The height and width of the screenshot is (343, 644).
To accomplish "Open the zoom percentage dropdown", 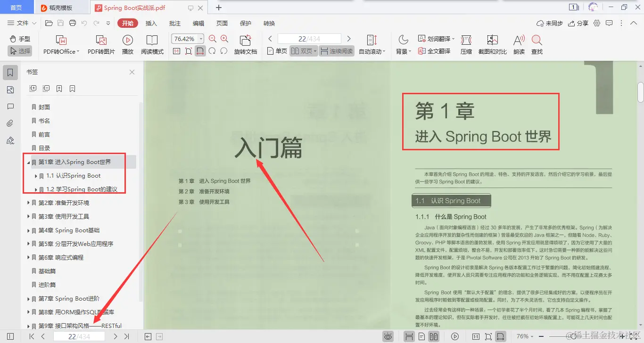I will [x=200, y=38].
